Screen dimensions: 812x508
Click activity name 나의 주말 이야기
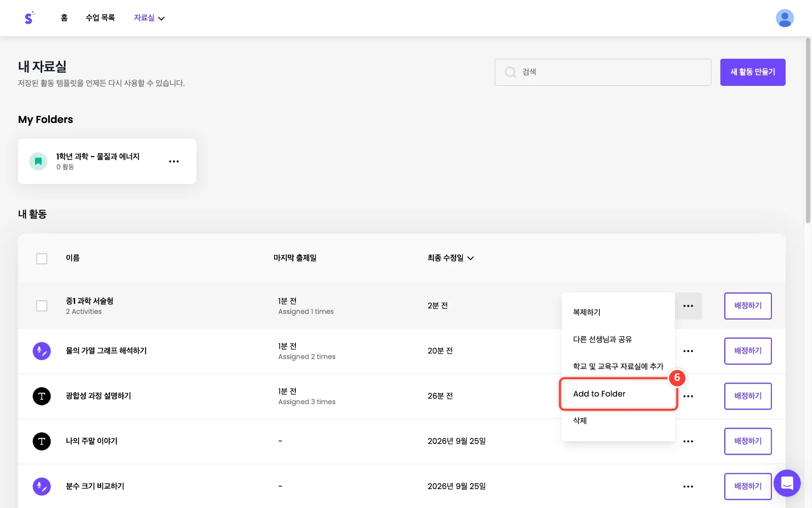(x=91, y=441)
